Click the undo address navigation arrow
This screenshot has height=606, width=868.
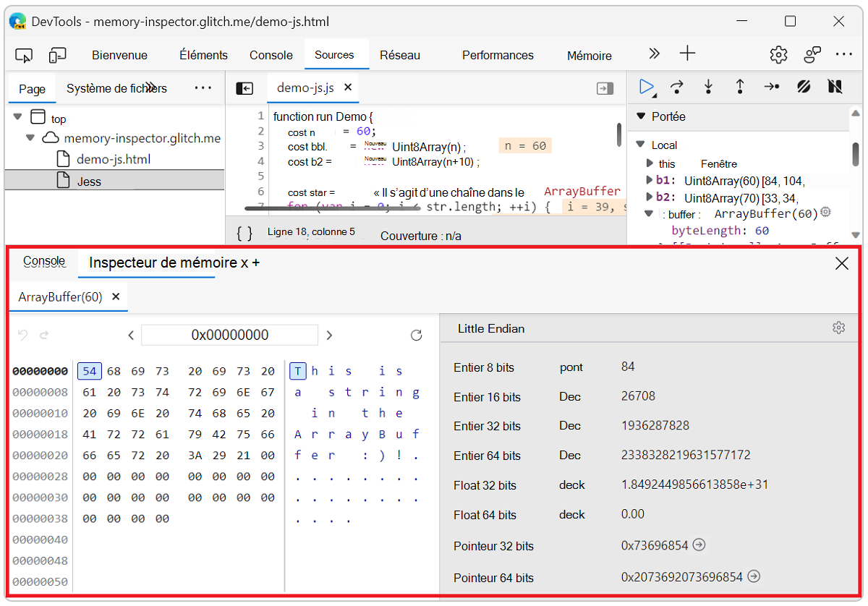pyautogui.click(x=22, y=335)
